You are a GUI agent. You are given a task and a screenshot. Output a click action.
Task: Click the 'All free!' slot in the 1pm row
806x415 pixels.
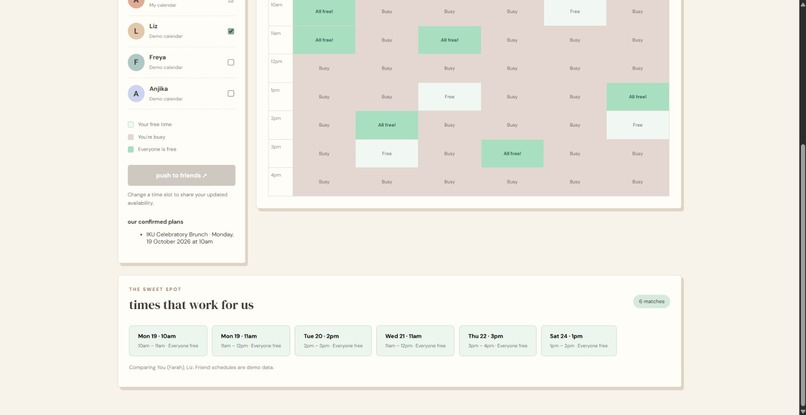pyautogui.click(x=637, y=97)
